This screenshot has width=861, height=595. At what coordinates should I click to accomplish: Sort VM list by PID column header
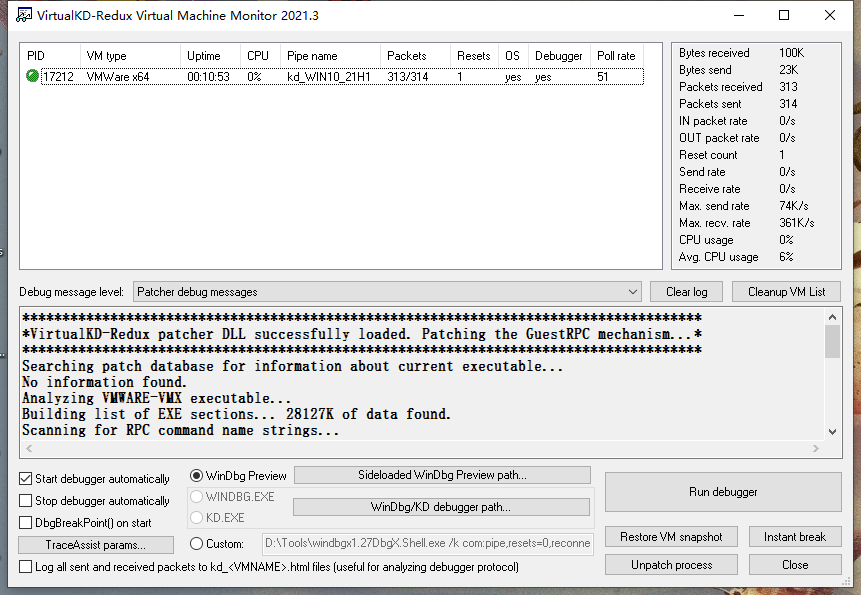coord(50,56)
